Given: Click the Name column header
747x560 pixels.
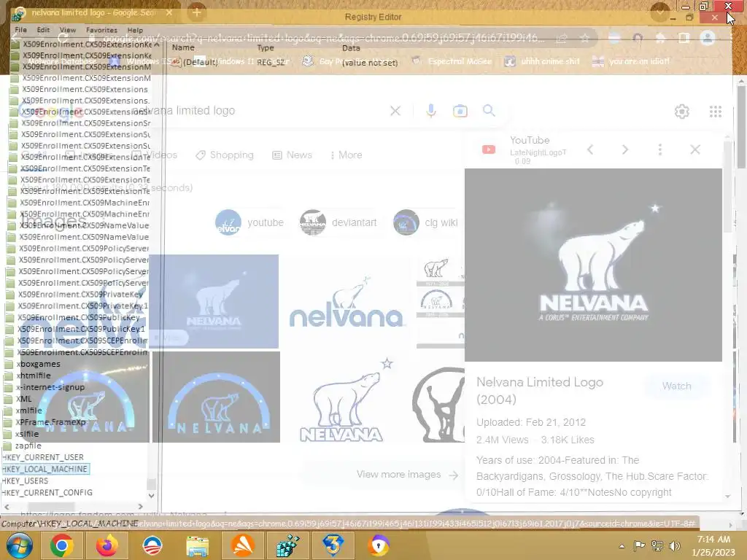Looking at the screenshot, I should [x=183, y=47].
